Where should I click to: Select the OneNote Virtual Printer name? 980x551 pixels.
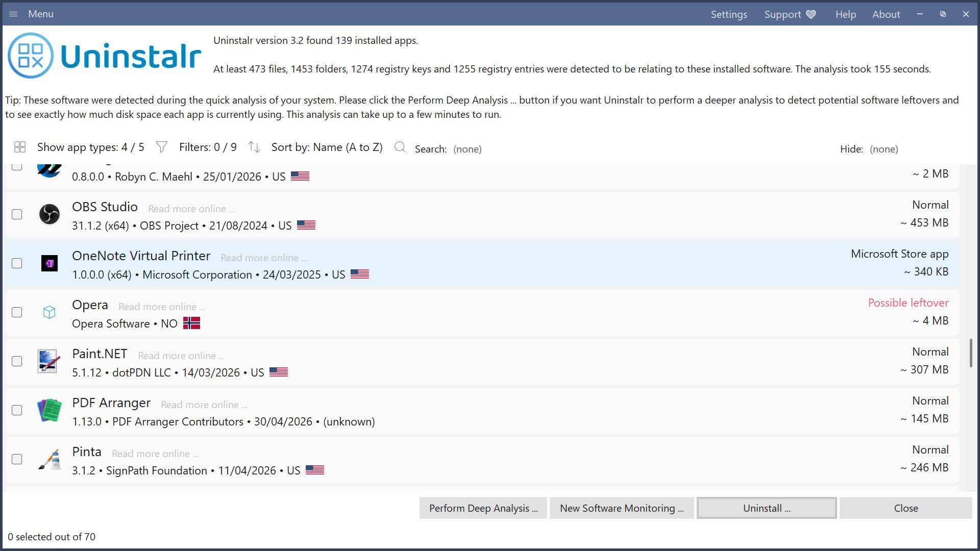[141, 256]
